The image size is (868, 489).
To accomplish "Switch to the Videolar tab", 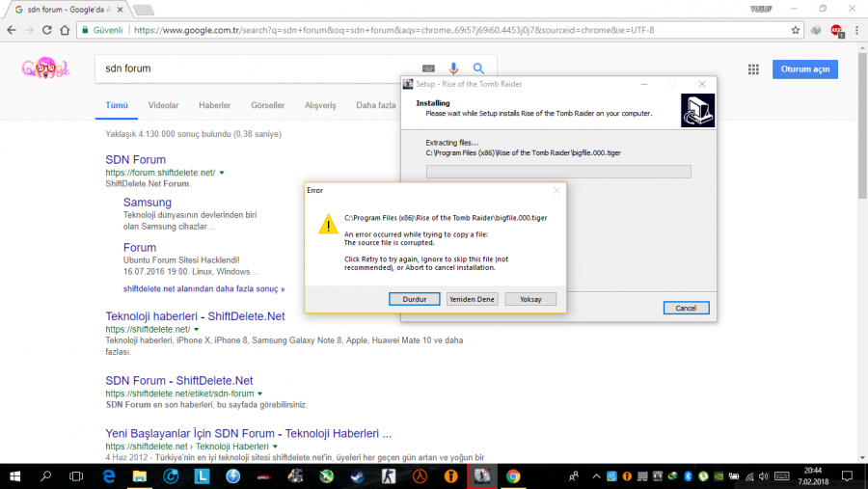I will click(x=163, y=105).
